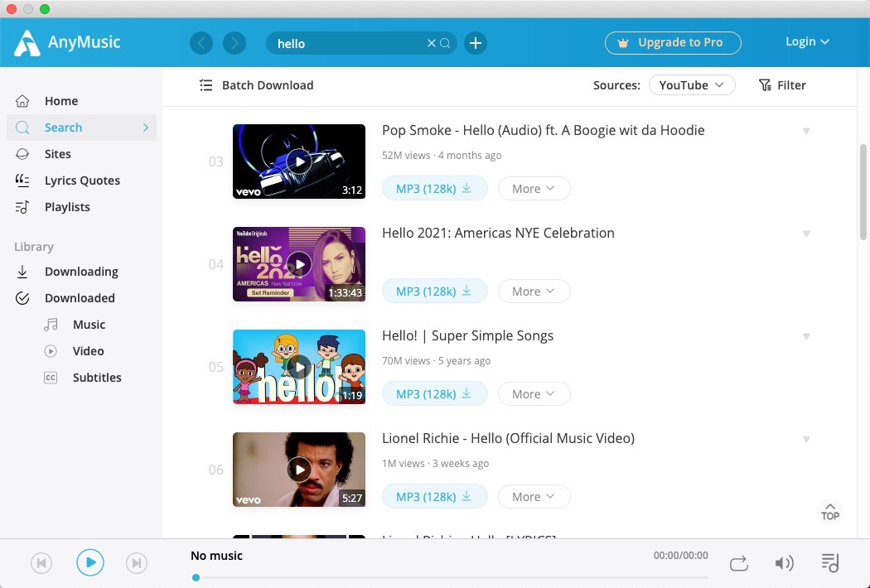870x588 pixels.
Task: Play the Super Simple Songs Hello thumbnail
Action: [299, 367]
